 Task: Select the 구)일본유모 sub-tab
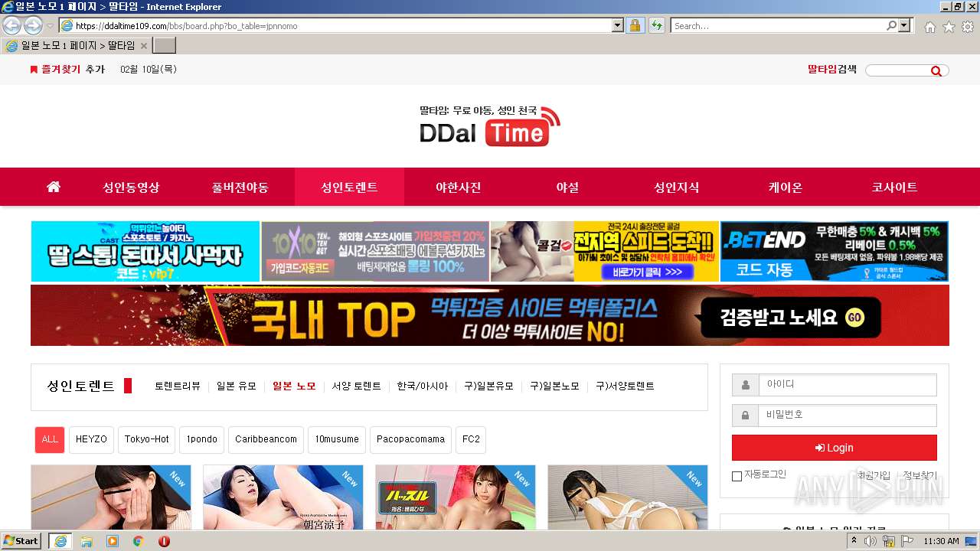tap(489, 386)
